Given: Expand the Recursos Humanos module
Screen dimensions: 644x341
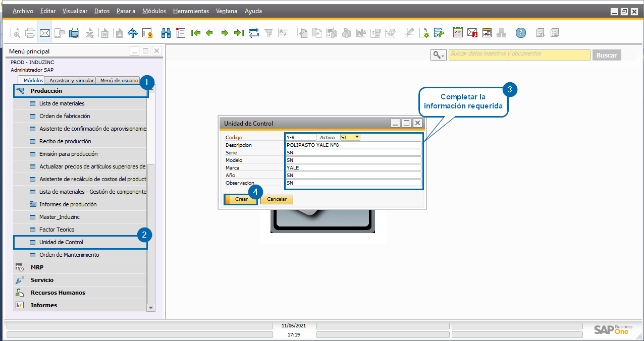Looking at the screenshot, I should click(x=58, y=293).
